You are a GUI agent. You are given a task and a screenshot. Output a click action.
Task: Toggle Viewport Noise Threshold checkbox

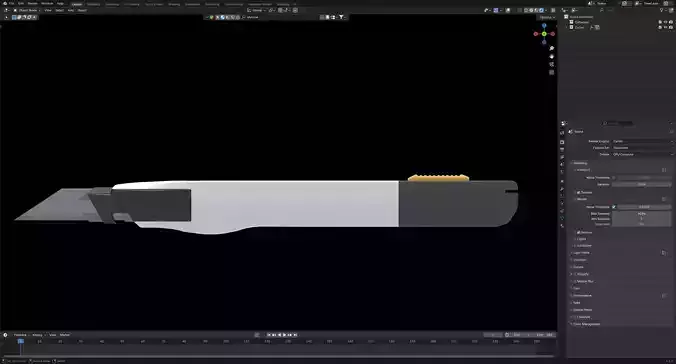[614, 178]
